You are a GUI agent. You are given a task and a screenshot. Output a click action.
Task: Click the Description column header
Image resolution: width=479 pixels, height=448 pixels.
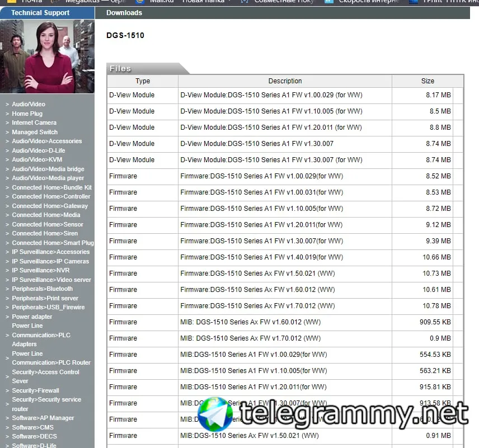click(x=285, y=81)
